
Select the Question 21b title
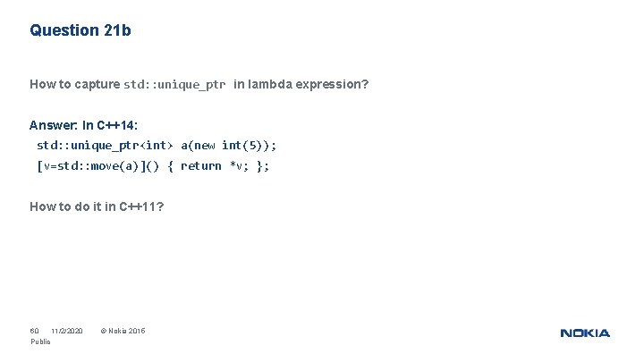(80, 30)
